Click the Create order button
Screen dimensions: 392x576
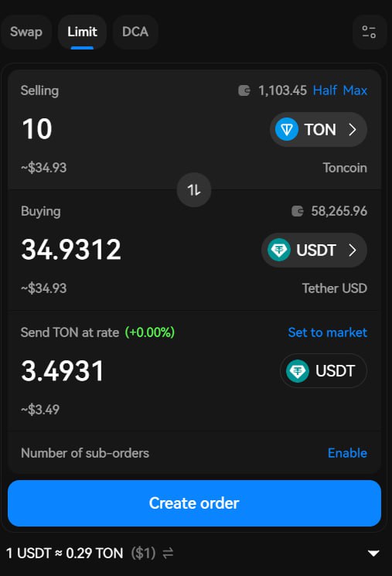(x=194, y=503)
